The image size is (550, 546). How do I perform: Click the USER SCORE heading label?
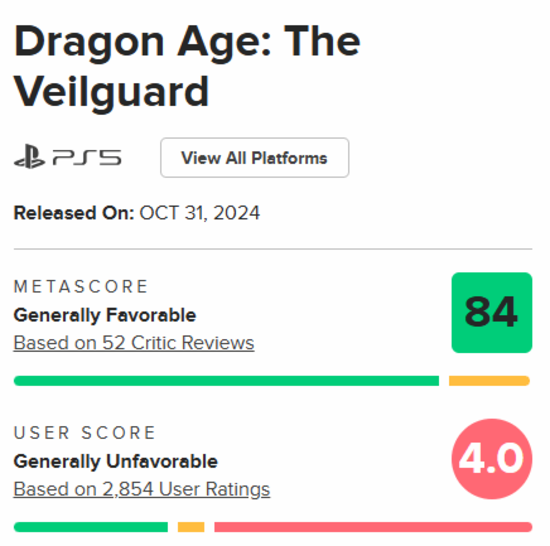coord(85,433)
